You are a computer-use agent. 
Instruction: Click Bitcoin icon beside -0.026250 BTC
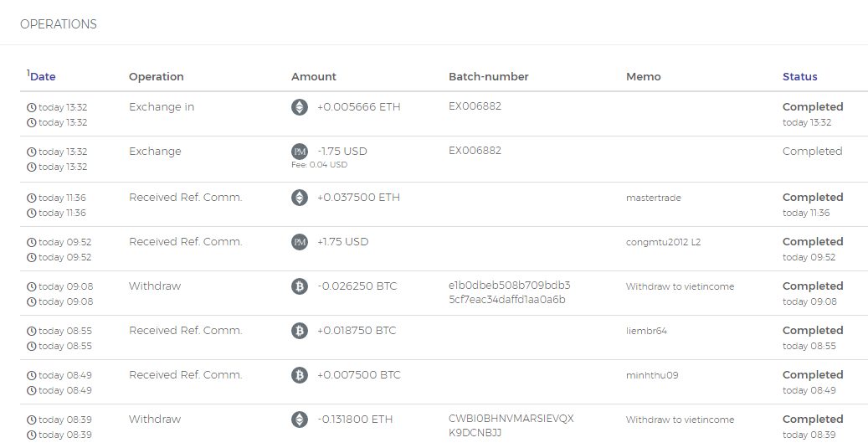[x=299, y=286]
